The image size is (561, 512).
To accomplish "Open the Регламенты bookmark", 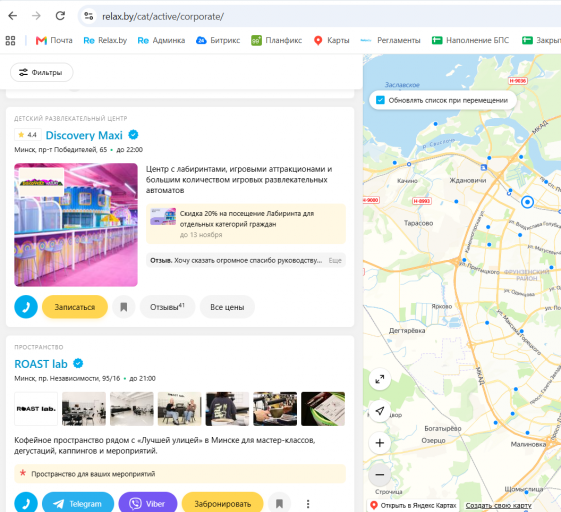I will coord(390,40).
